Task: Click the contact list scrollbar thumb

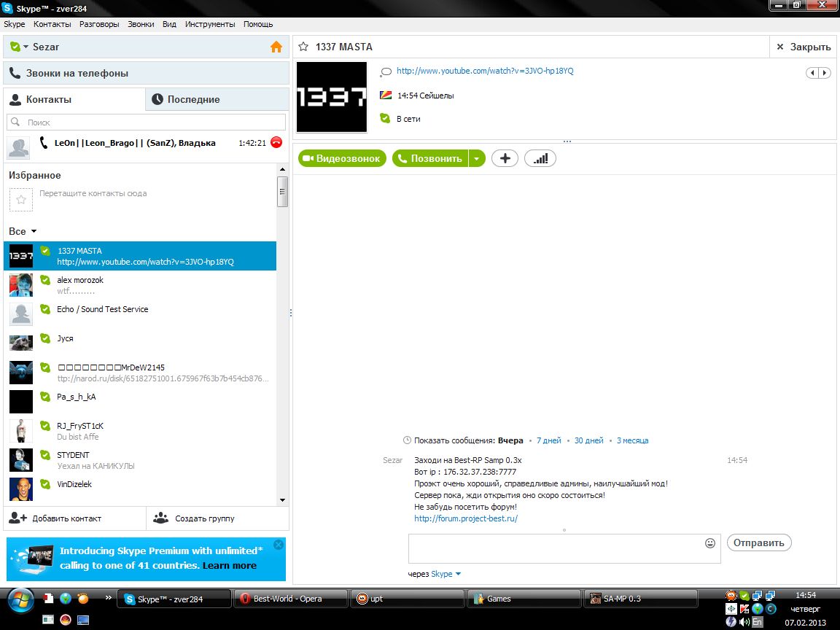Action: pos(282,191)
